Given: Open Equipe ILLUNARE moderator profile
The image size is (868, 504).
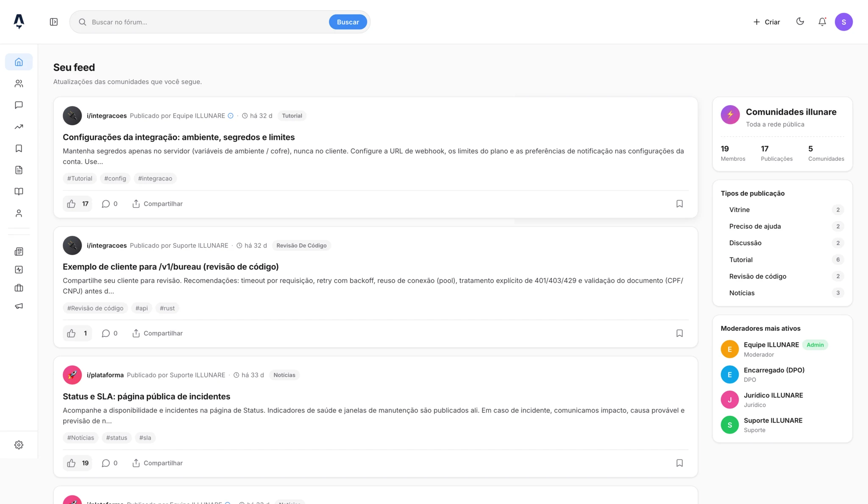Looking at the screenshot, I should [782, 349].
